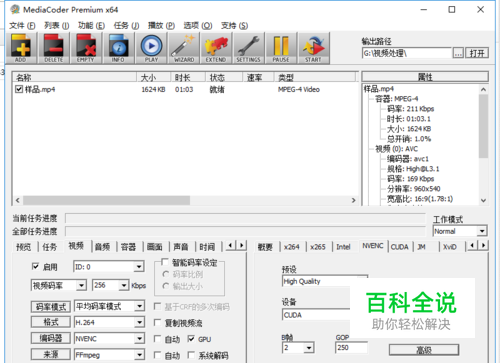This screenshot has height=363, width=500.
Task: Open the 选项 (O) menu
Action: click(x=198, y=25)
